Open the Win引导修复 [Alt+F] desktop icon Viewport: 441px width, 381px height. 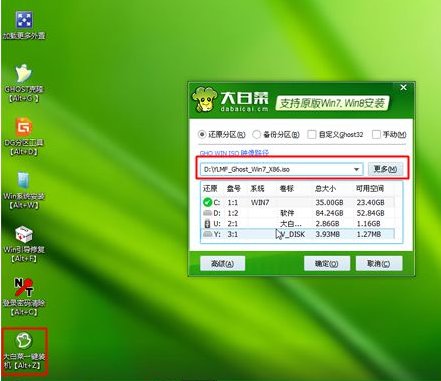[x=24, y=244]
